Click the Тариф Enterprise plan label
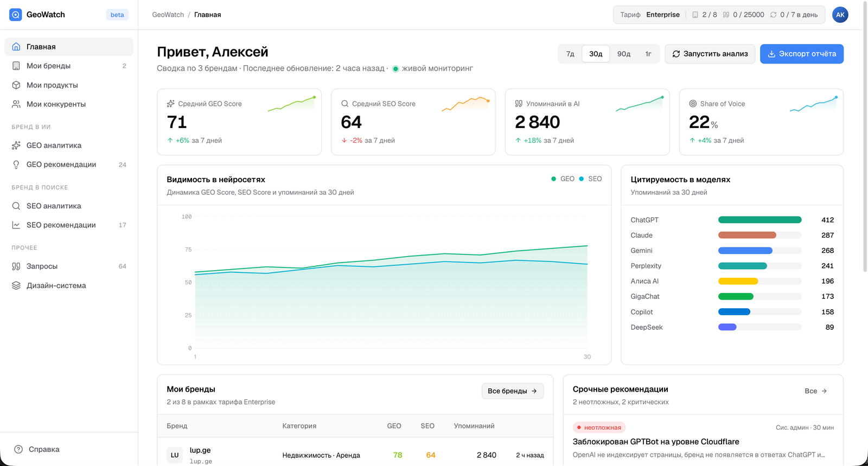 coord(650,15)
